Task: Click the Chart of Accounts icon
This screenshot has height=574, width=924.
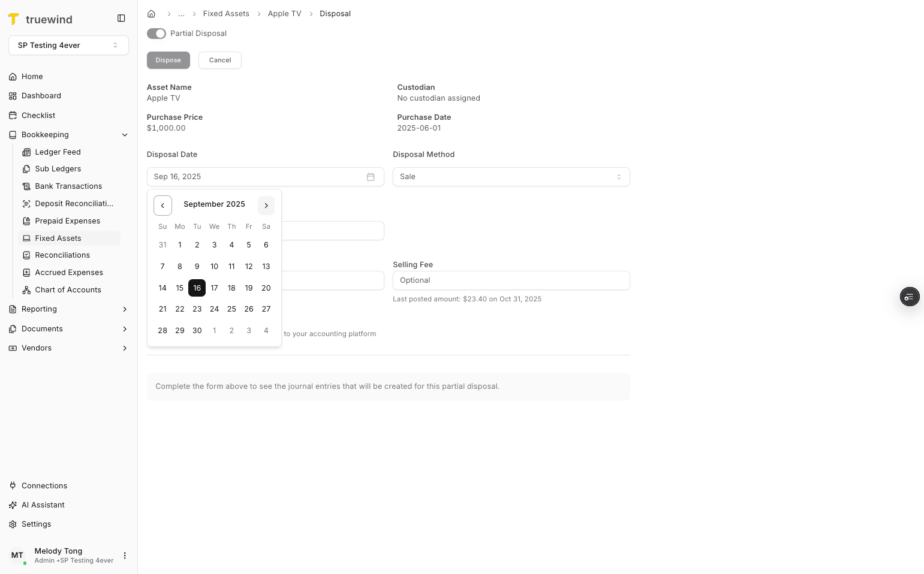Action: 26,289
